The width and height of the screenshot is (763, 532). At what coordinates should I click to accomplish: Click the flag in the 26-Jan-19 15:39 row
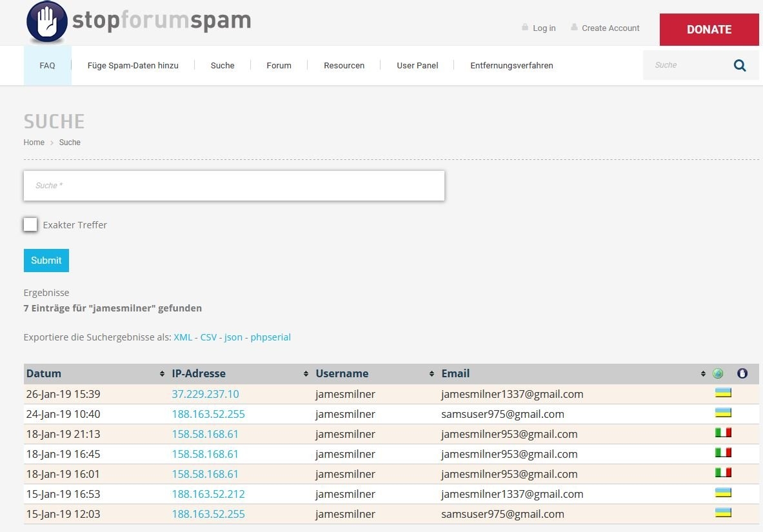[x=722, y=393]
